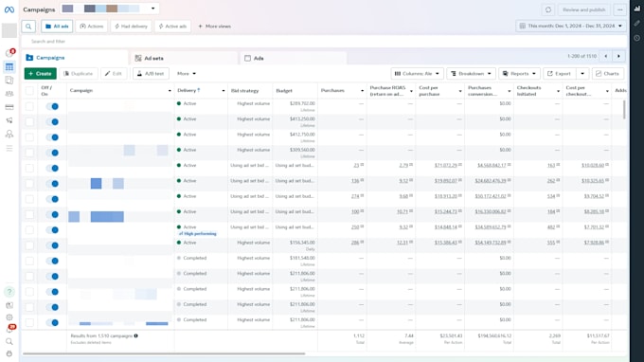Select the Campaigns table icon in sidebar
This screenshot has height=362, width=644.
point(9,66)
